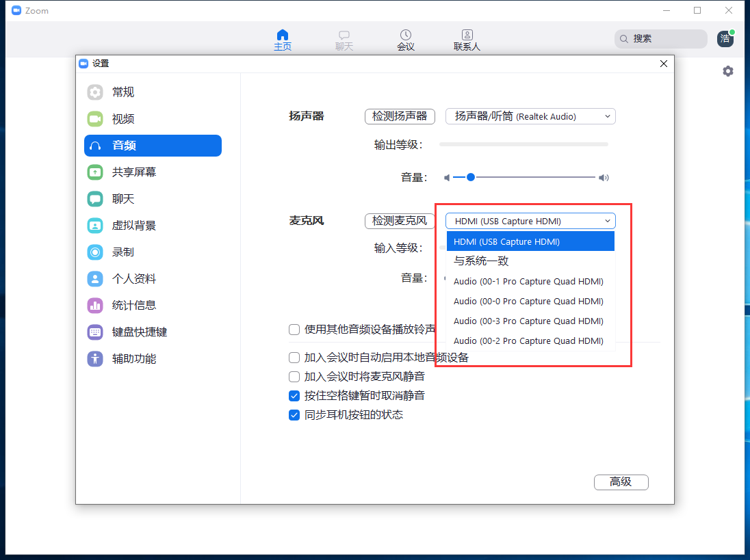Screen dimensions: 750x560
Task: Open the 联系人 contacts tab
Action: tap(467, 40)
